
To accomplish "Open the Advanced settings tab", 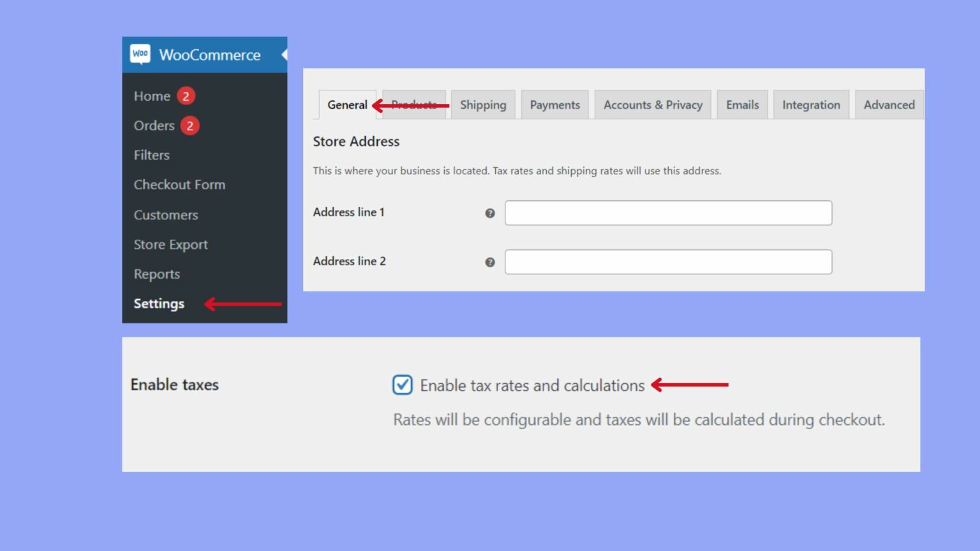I will (889, 104).
